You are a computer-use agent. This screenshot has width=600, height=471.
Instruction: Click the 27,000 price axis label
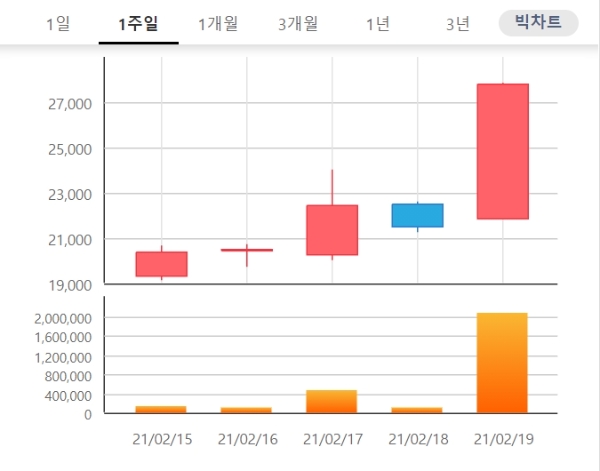tap(70, 104)
